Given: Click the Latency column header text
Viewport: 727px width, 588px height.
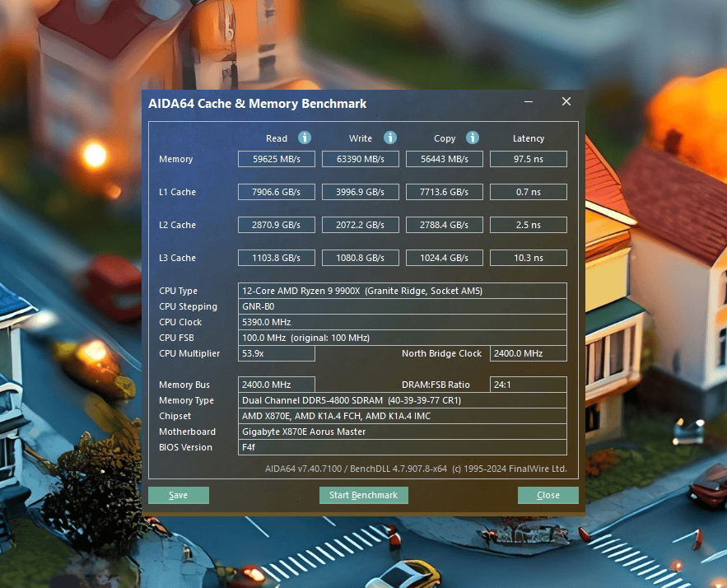Looking at the screenshot, I should pos(528,138).
